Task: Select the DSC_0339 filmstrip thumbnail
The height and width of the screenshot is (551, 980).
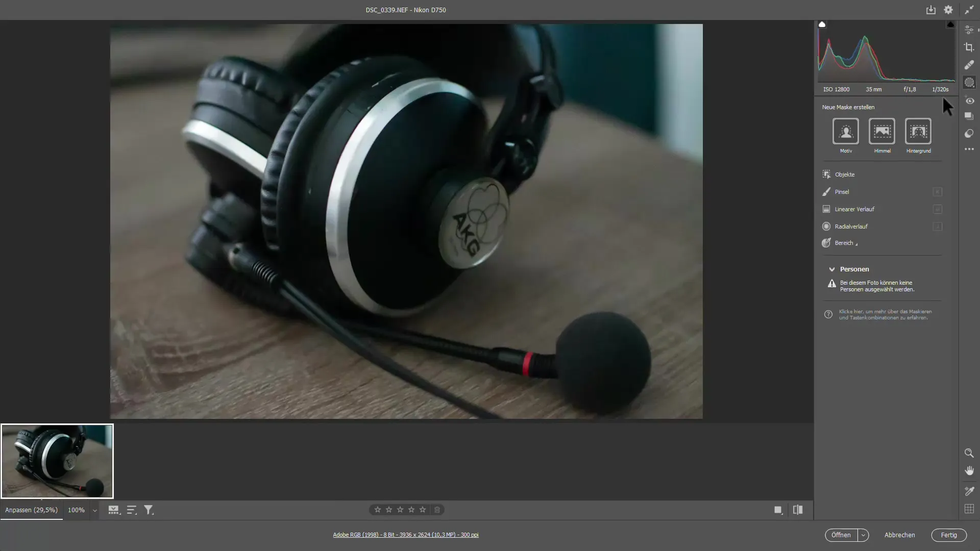Action: click(x=57, y=461)
